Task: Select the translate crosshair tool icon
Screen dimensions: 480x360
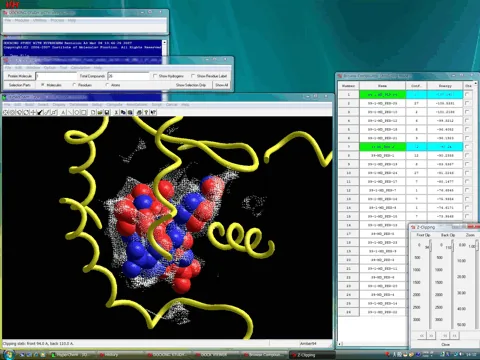Action: (33, 113)
